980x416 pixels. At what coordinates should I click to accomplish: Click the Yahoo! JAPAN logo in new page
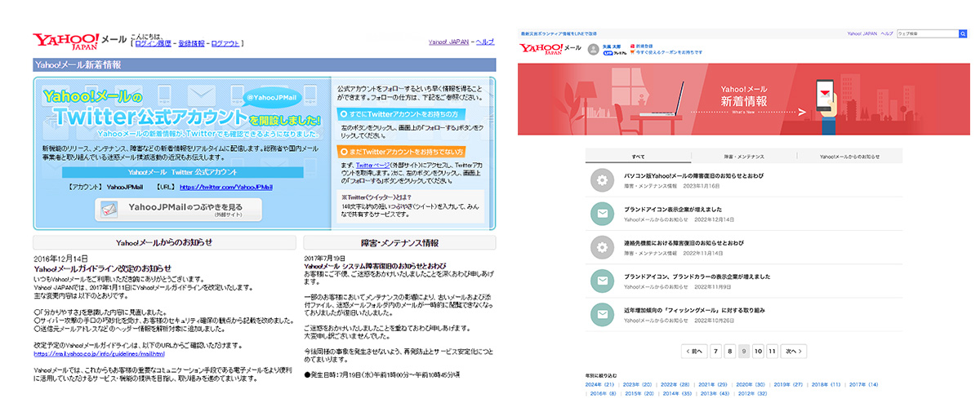pos(549,49)
